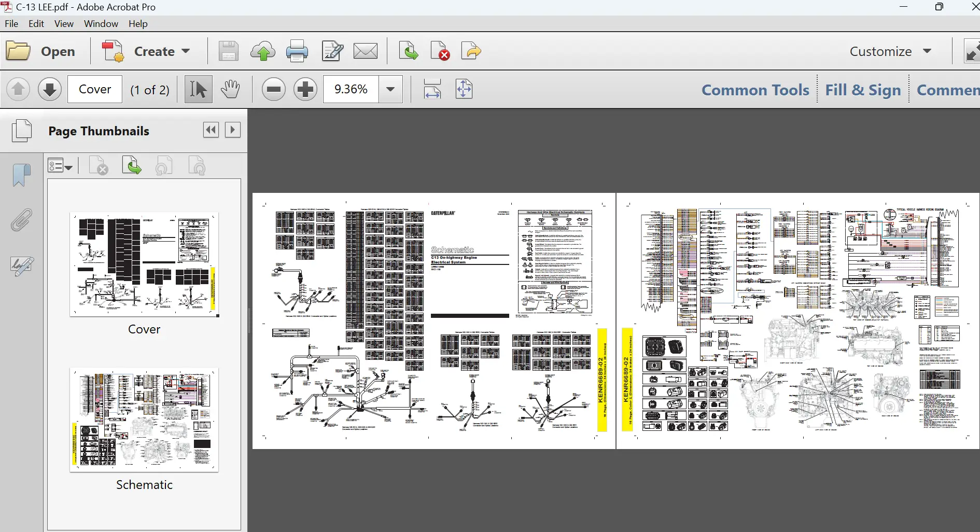Go to next page arrow
980x532 pixels.
click(50, 89)
